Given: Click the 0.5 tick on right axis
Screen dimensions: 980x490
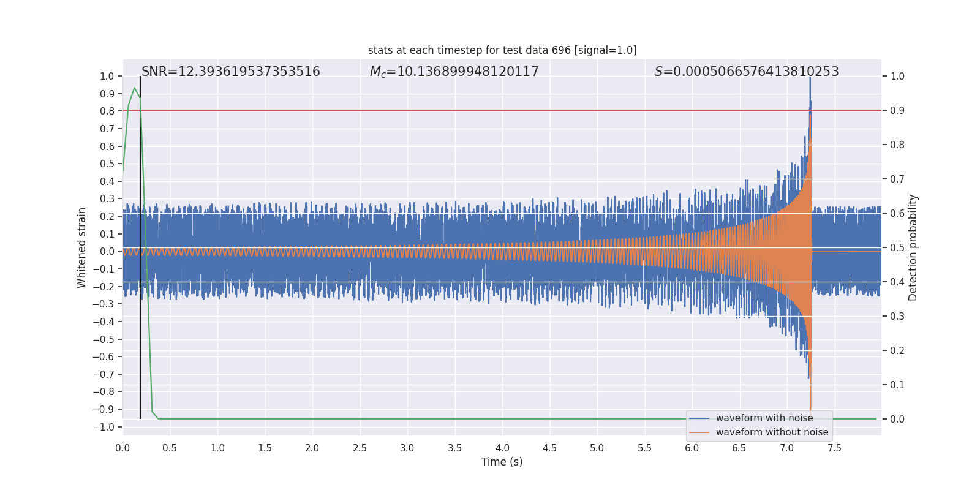Looking at the screenshot, I should click(x=897, y=248).
